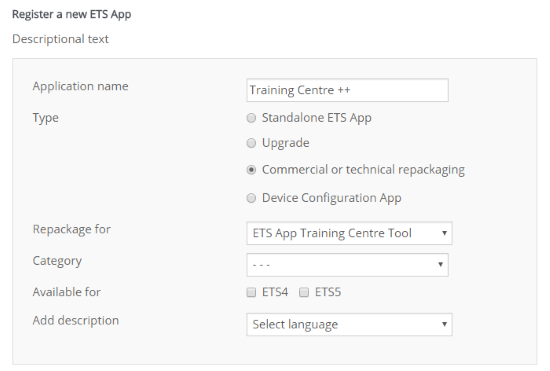The width and height of the screenshot is (550, 371).
Task: Enable the ETS4 checkbox
Action: pyautogui.click(x=251, y=292)
